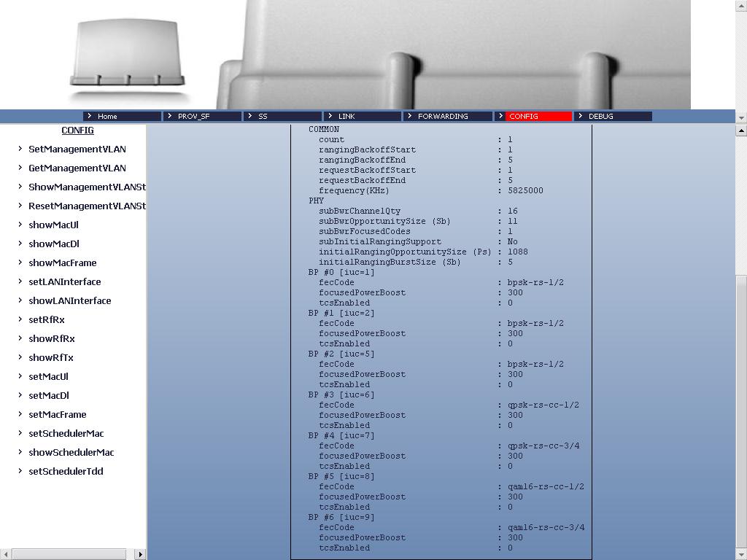Click the arrow icon on the SS tab

(x=249, y=116)
